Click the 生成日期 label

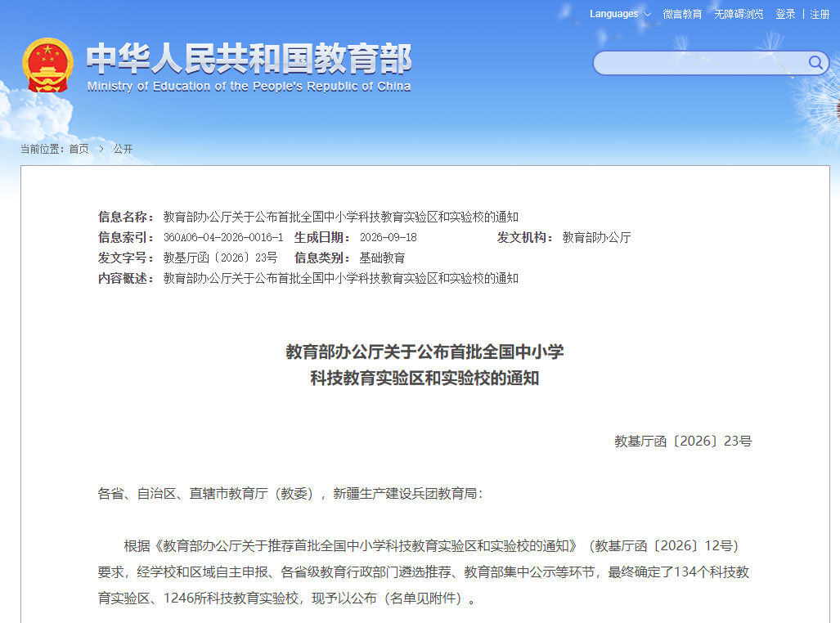[x=322, y=237]
